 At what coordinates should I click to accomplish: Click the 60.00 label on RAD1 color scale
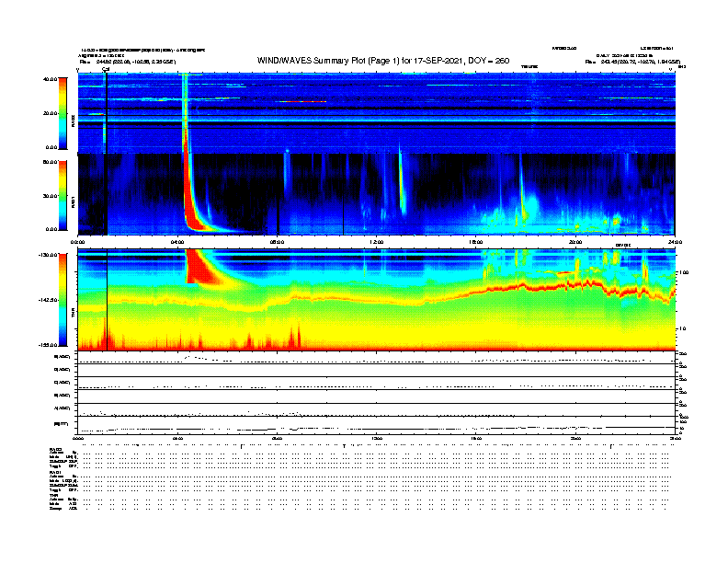click(50, 162)
